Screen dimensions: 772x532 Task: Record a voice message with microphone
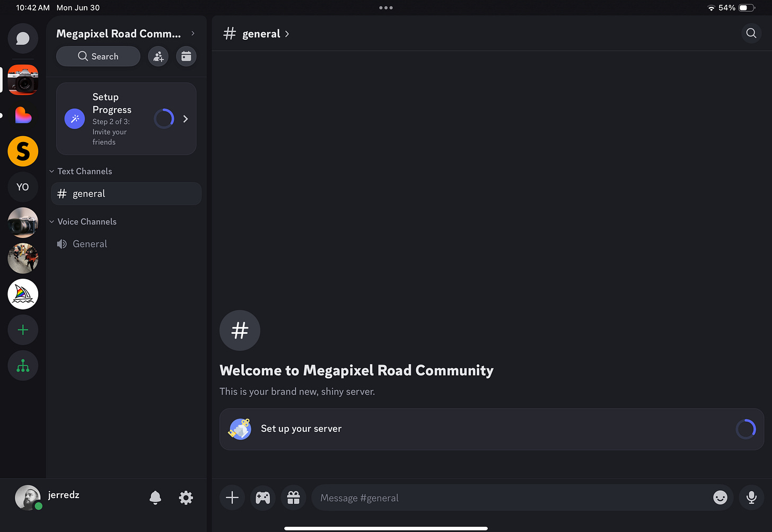coord(751,498)
